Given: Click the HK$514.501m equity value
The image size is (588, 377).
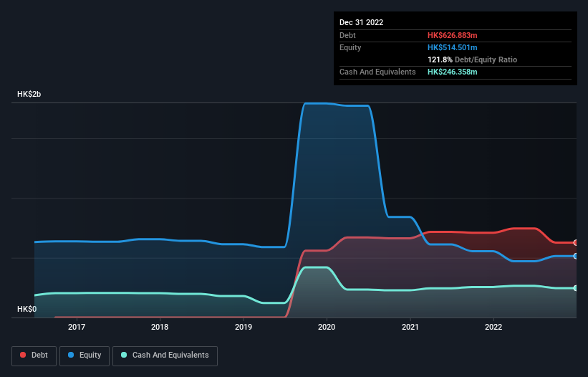Looking at the screenshot, I should click(452, 47).
